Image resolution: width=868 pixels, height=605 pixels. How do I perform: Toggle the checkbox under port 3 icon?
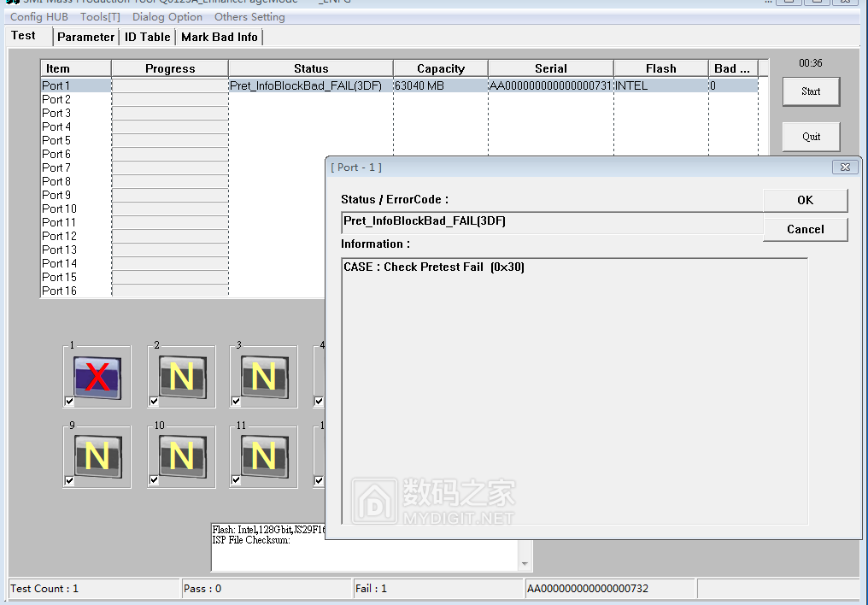pyautogui.click(x=236, y=402)
